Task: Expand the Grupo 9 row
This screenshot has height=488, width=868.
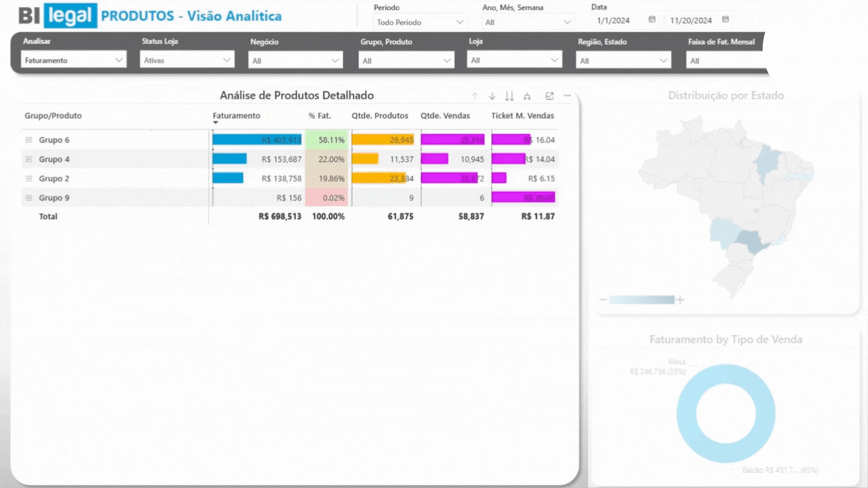Action: click(x=29, y=198)
